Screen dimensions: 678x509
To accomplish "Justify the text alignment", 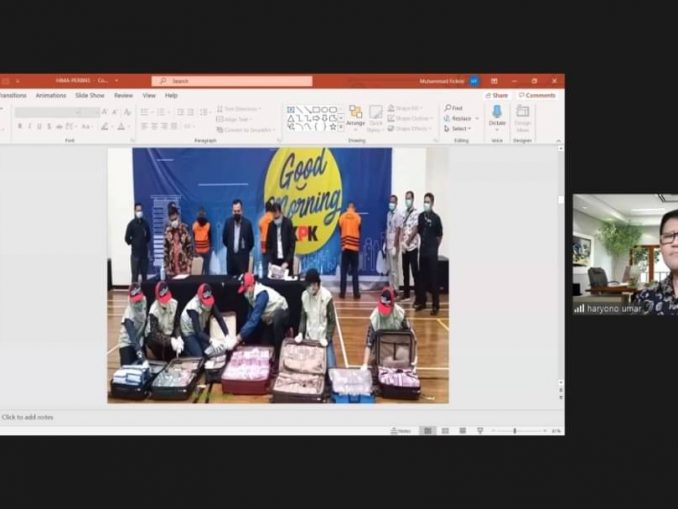I will coord(174,126).
